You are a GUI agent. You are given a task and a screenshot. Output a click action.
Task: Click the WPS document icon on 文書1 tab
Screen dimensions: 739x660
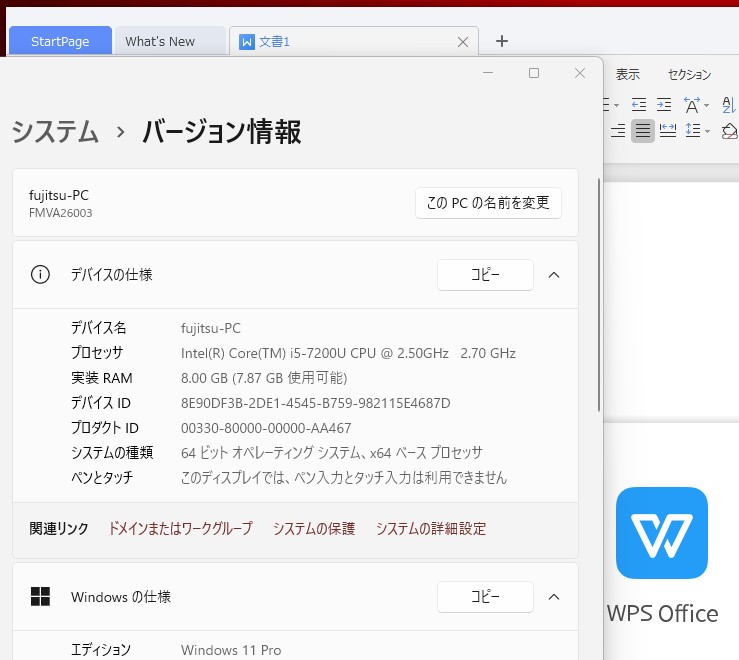point(247,42)
